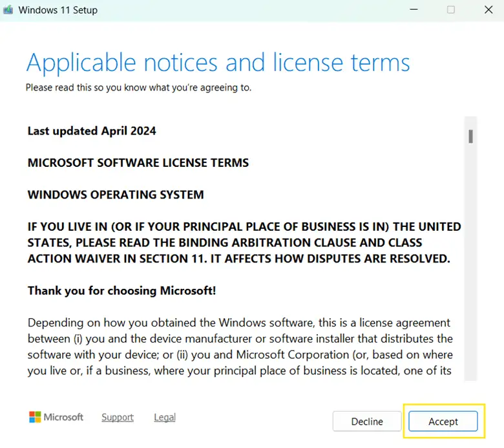Click the 'Applicable notices and license terms' title
The width and height of the screenshot is (504, 448).
pos(218,63)
